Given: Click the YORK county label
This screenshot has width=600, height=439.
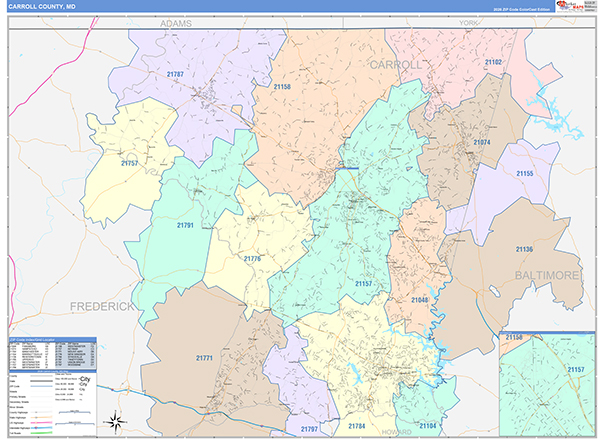Looking at the screenshot, I should tap(468, 23).
